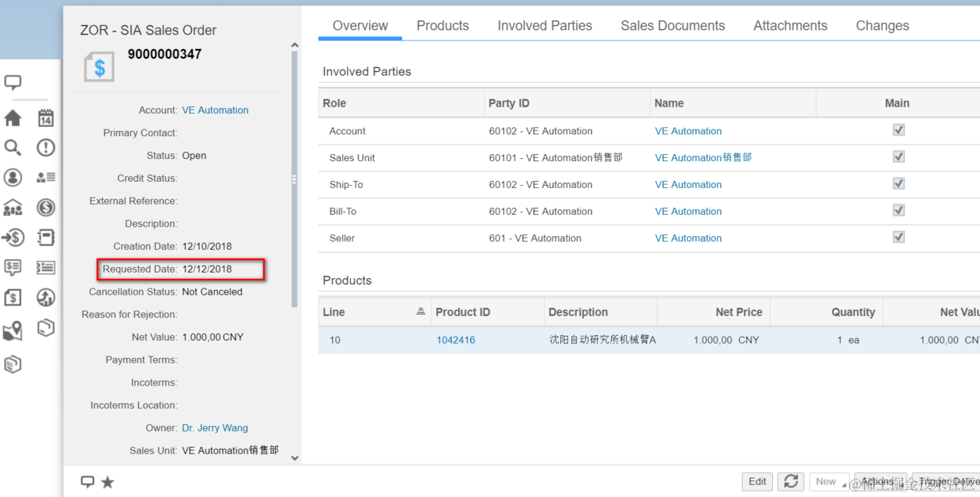Toggle Main checkbox for Seller row
This screenshot has height=497, width=980.
(x=899, y=237)
